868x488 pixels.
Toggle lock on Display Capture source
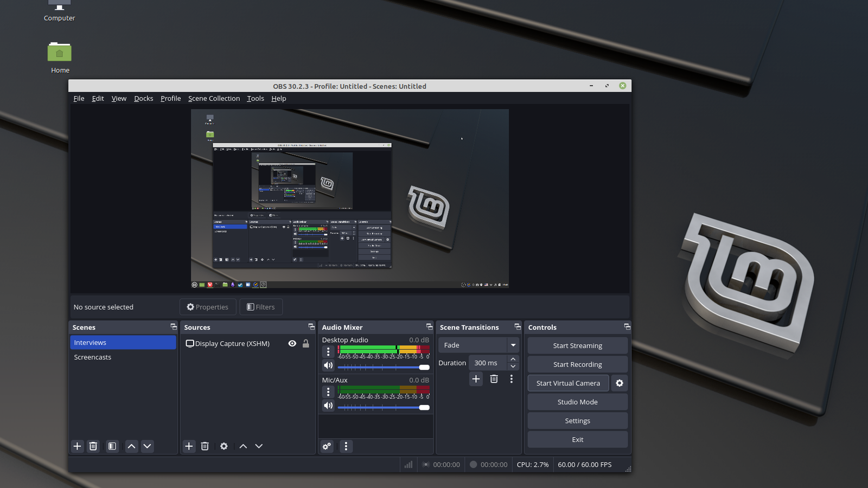(x=306, y=344)
